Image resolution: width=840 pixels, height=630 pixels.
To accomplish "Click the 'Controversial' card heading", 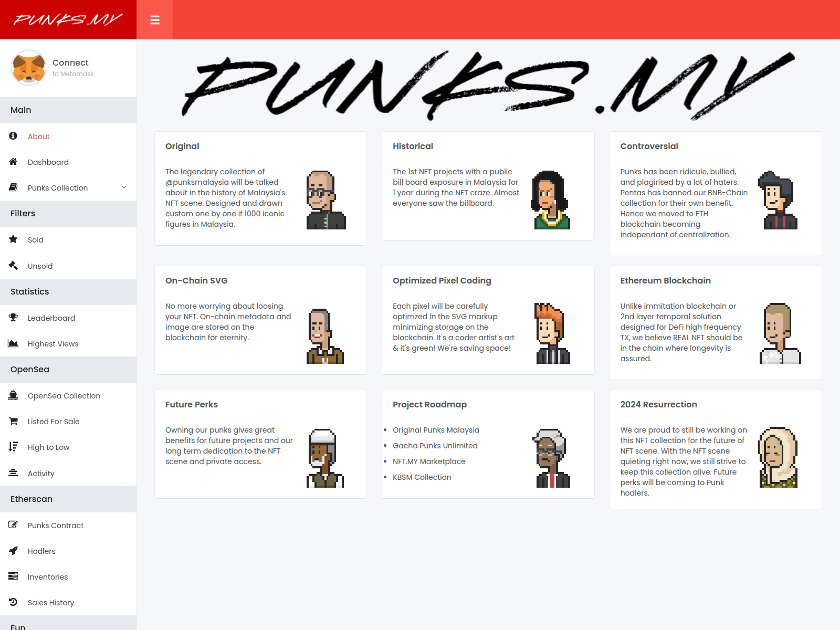I will coord(649,146).
